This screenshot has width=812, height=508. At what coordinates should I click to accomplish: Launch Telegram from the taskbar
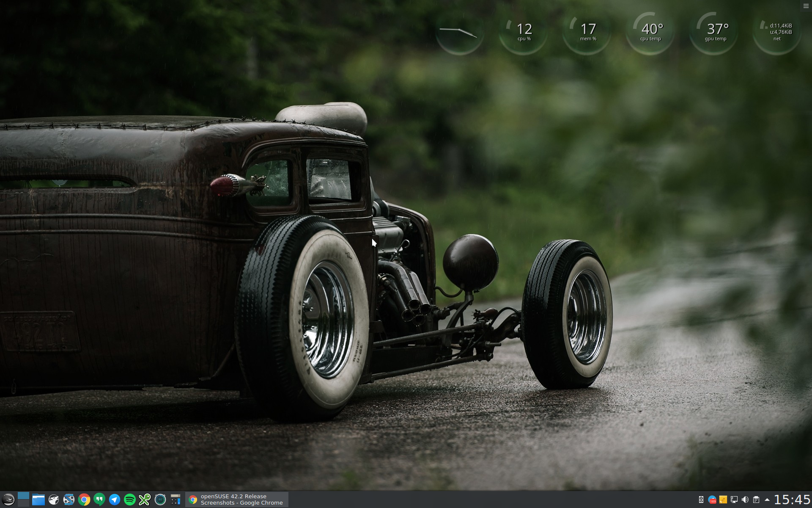(115, 500)
